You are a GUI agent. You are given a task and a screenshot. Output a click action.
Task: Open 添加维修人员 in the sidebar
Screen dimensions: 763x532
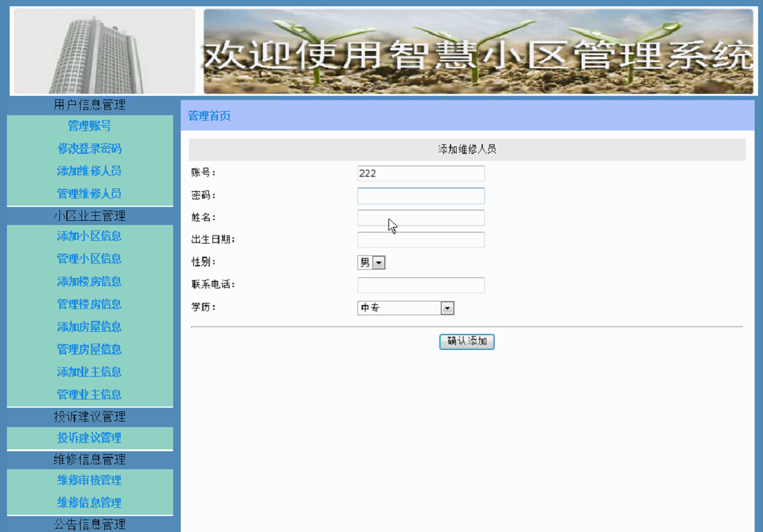click(89, 171)
